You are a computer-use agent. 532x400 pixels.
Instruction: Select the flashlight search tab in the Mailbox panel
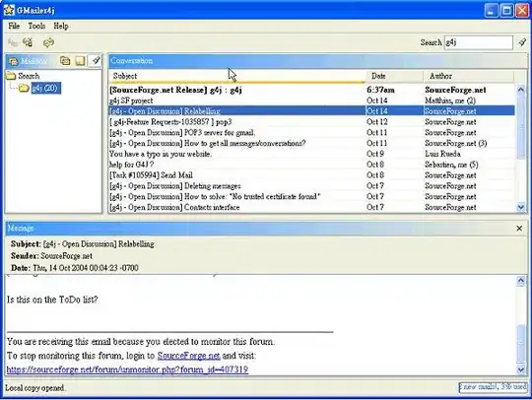pyautogui.click(x=96, y=61)
